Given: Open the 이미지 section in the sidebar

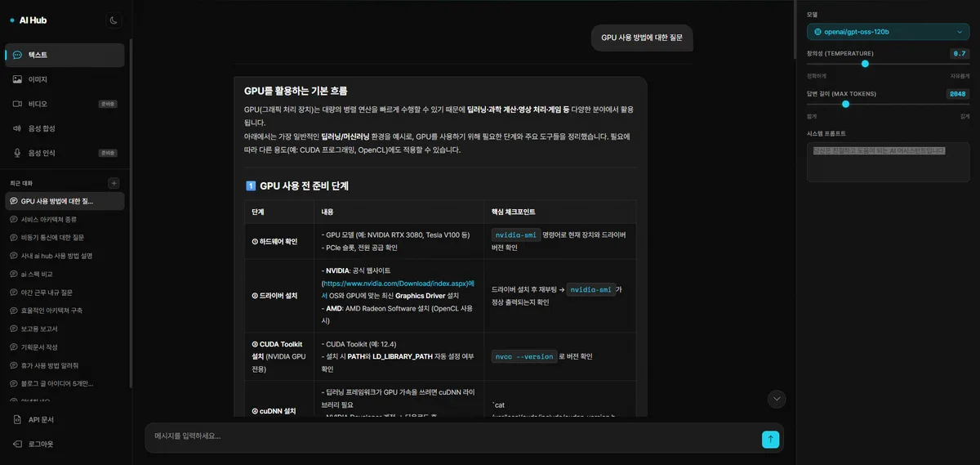Looking at the screenshot, I should [65, 79].
